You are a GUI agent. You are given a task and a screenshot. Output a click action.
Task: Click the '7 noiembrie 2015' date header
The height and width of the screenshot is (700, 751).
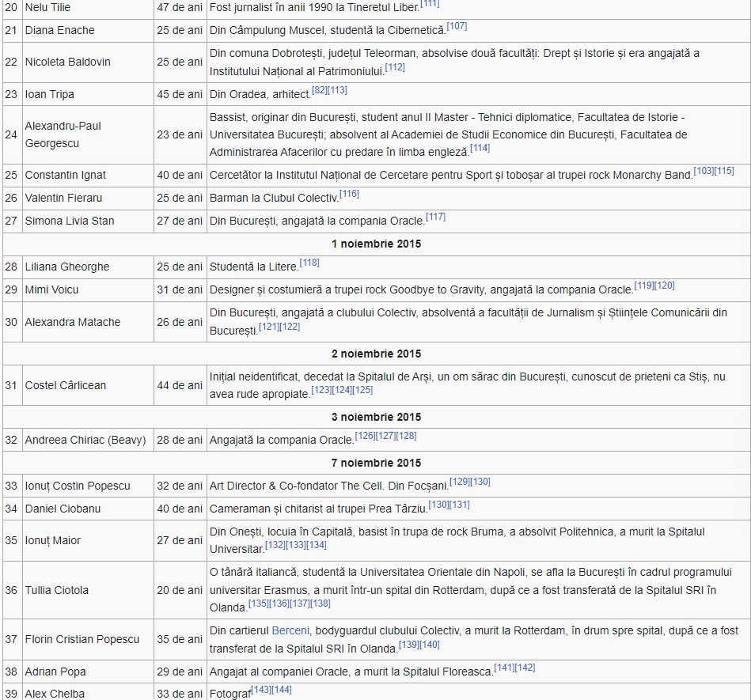[376, 464]
